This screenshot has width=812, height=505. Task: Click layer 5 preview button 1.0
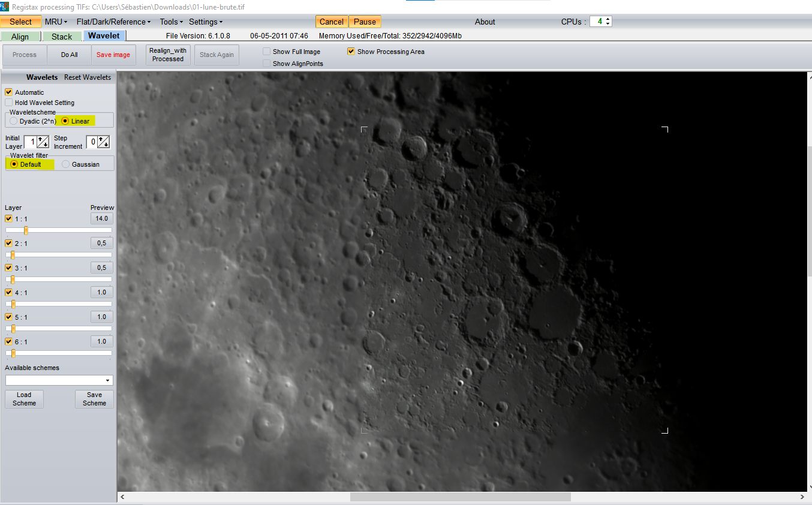pos(102,317)
